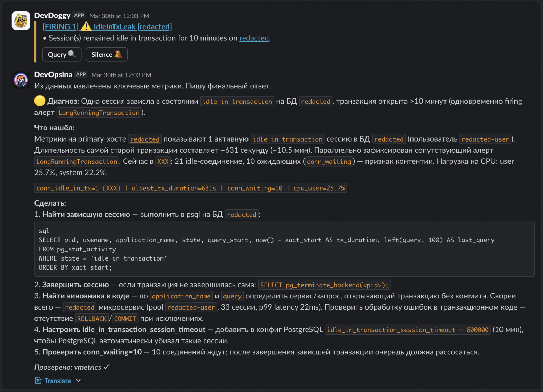Open the FIRING IdleInTxLeak alert link
543x392 pixels.
107,27
